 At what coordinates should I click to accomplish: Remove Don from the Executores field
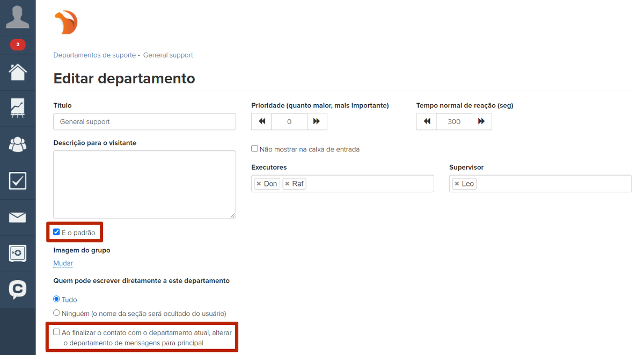259,184
